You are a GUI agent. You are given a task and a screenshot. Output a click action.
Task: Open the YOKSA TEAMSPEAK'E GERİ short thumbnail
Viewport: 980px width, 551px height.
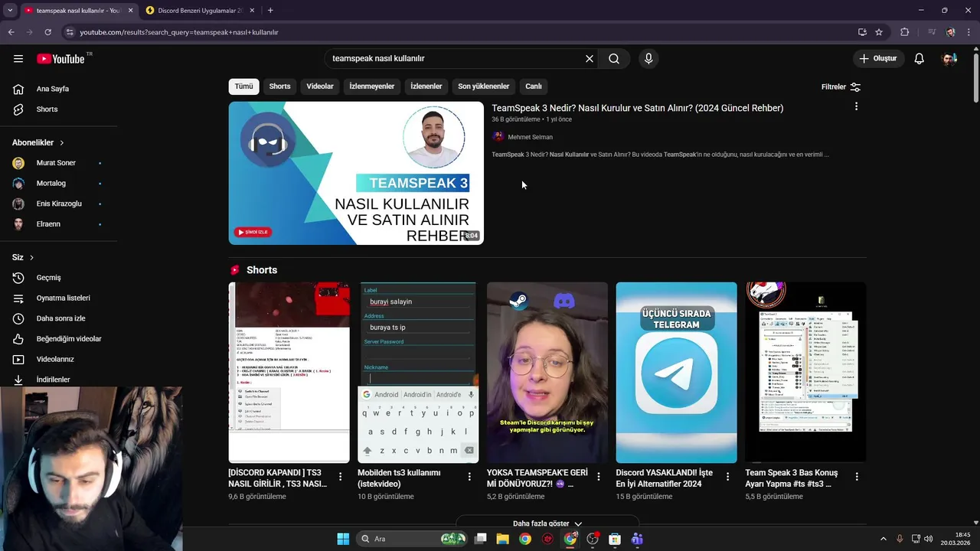coord(547,373)
